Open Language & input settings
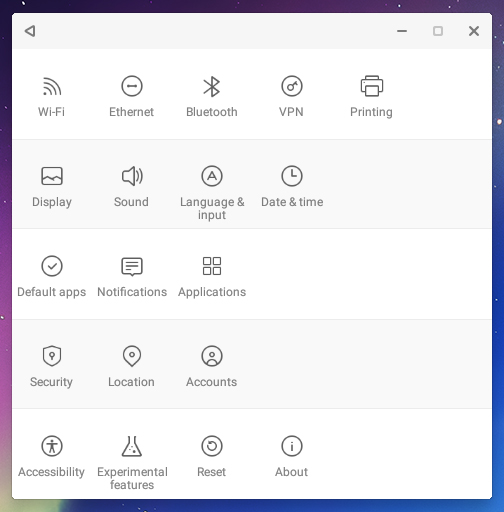 [212, 193]
